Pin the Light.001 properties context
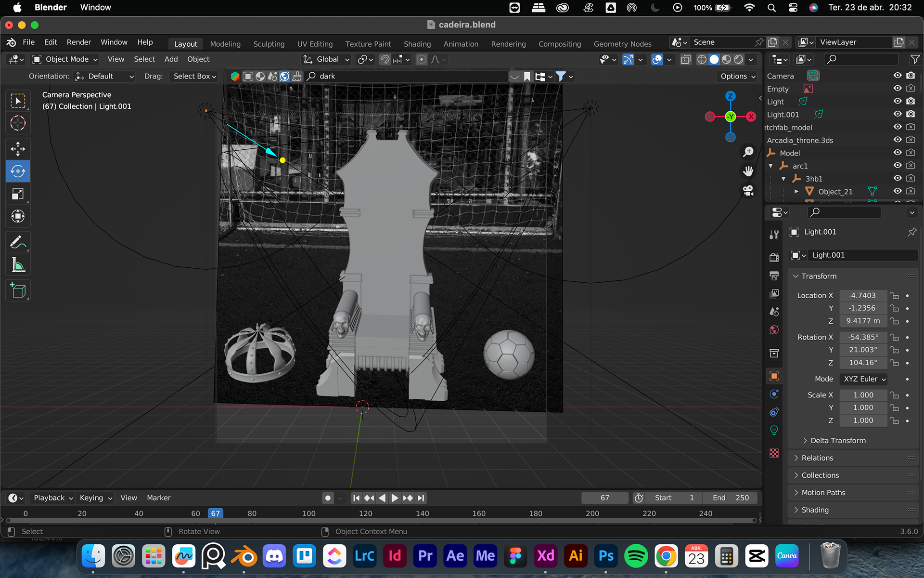This screenshot has width=924, height=578. pos(911,232)
